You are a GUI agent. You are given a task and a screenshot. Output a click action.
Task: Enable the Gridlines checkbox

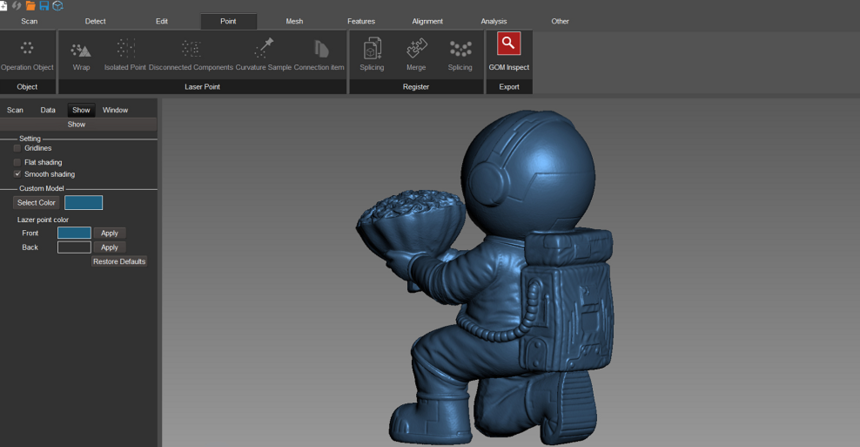pyautogui.click(x=17, y=148)
